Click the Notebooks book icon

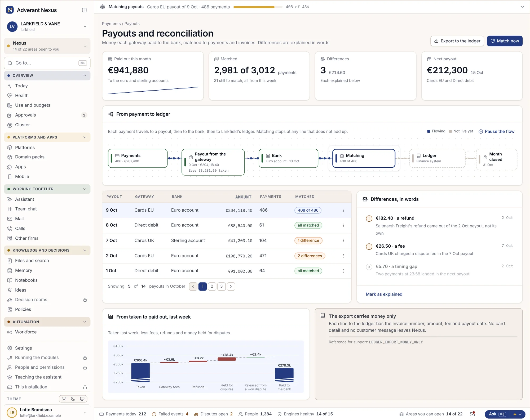(10, 280)
